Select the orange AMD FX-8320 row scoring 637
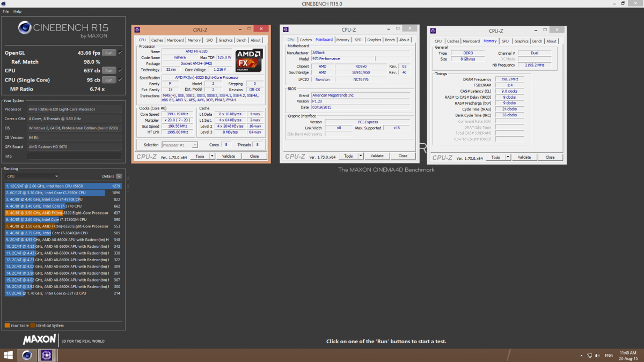This screenshot has height=362, width=644. click(x=63, y=213)
